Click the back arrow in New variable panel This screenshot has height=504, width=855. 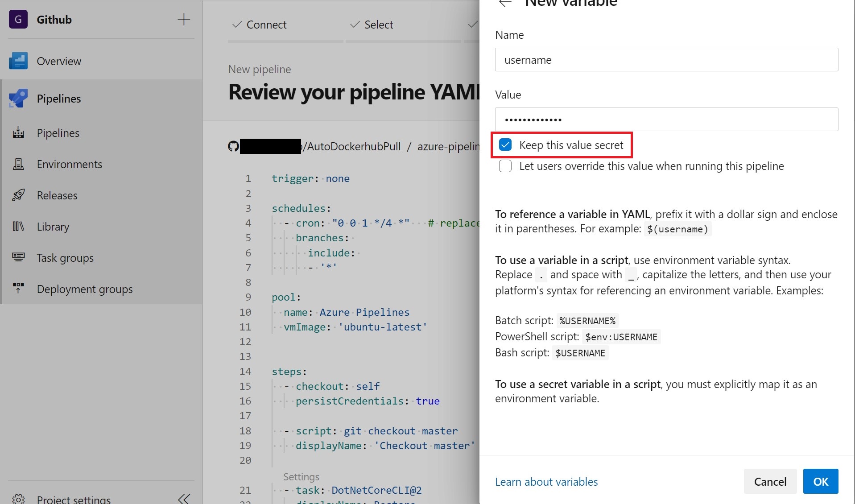pos(505,4)
